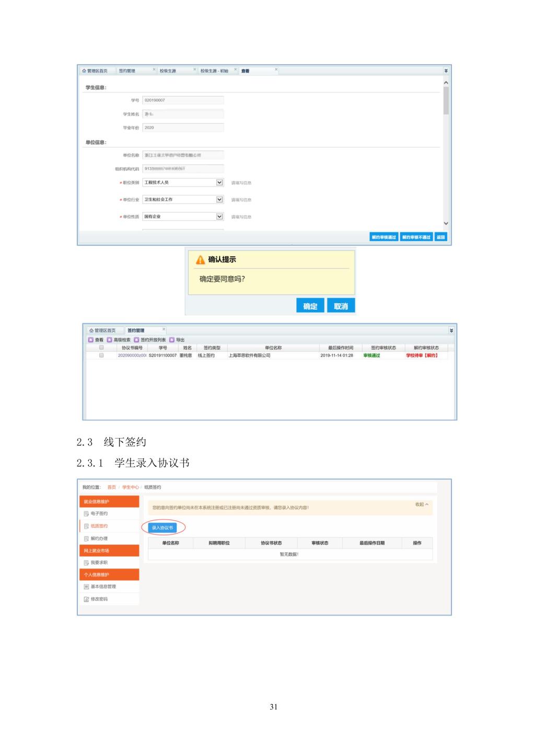Open 基本信息管理 sidebar item icon
The image size is (535, 756).
click(x=87, y=587)
